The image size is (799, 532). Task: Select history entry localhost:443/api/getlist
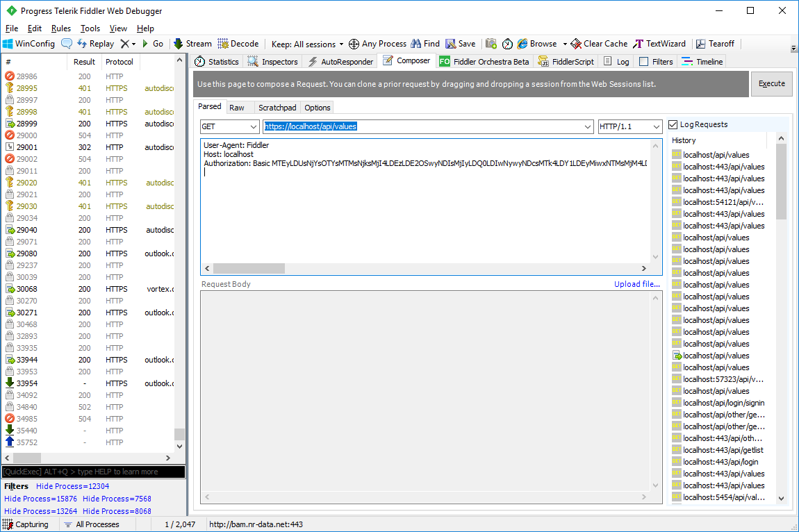[718, 450]
